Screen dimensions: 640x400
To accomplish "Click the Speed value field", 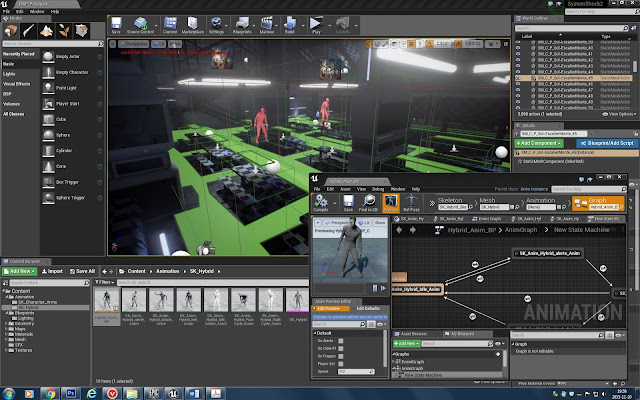I will [x=356, y=371].
